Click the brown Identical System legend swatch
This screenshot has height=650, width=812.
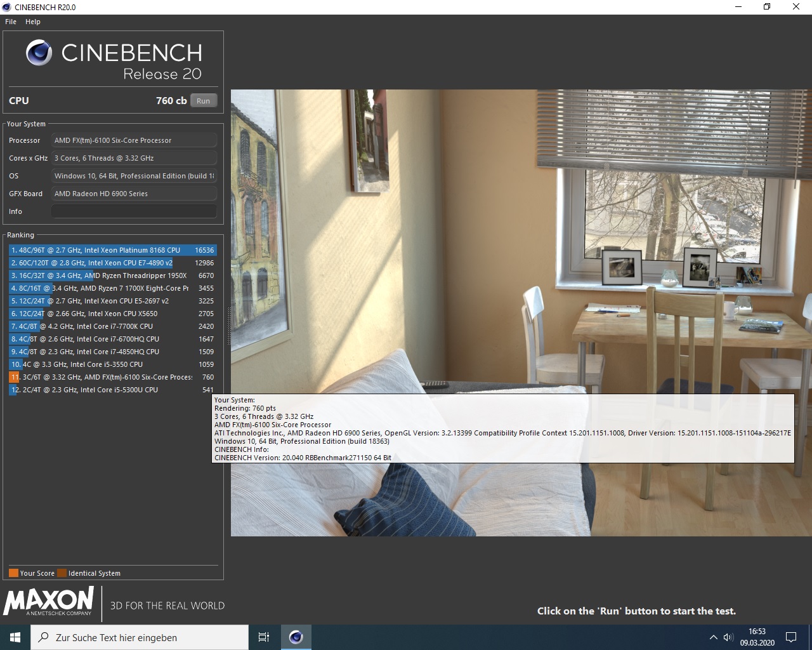coord(62,573)
